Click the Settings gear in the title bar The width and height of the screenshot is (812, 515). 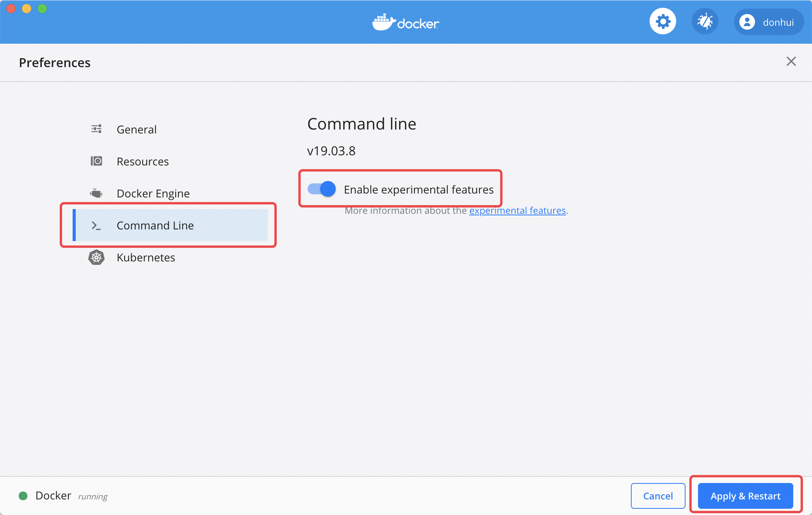tap(662, 21)
